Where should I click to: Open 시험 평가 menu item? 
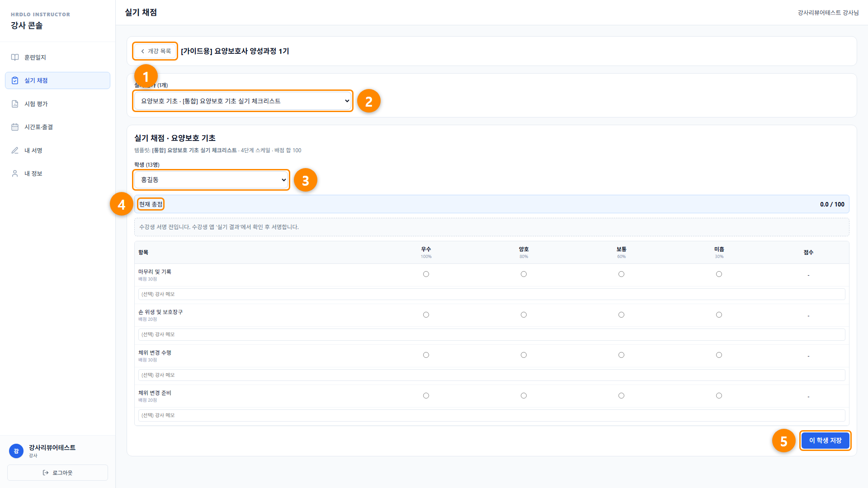(57, 104)
